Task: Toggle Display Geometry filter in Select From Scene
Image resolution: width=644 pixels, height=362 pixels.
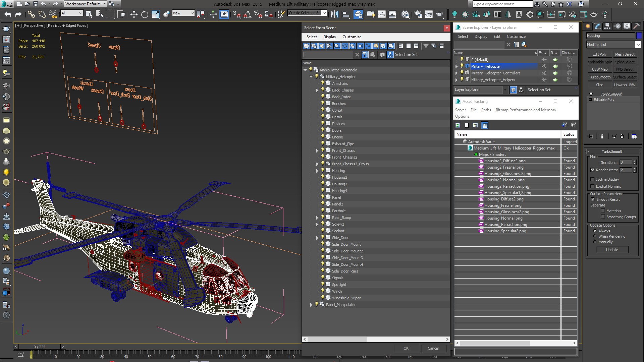Action: pos(306,46)
